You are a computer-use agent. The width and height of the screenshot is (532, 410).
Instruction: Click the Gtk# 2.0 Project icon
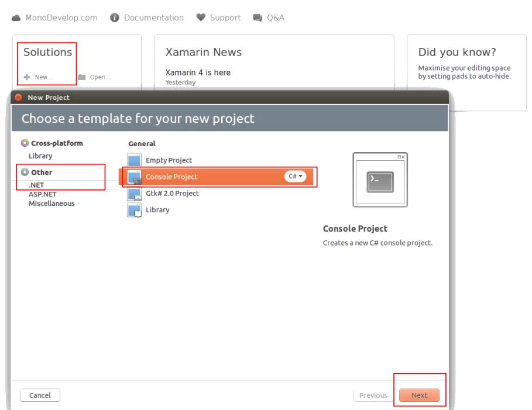(135, 194)
